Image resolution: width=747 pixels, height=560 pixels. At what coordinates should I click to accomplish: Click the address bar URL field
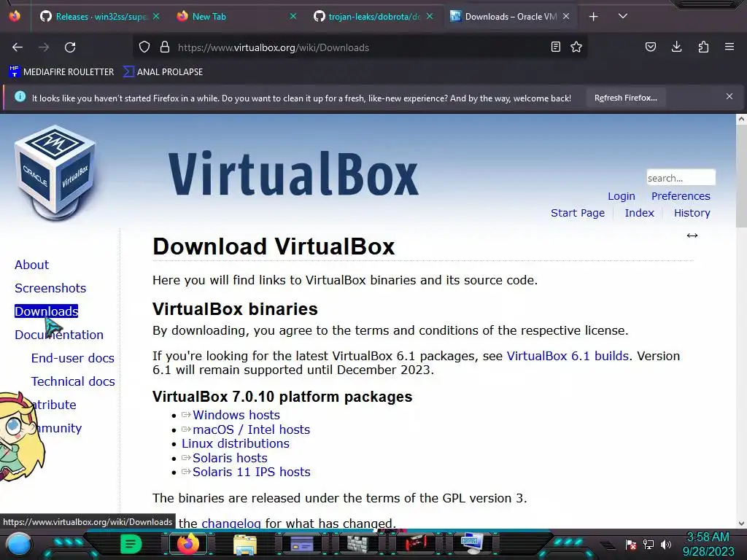[362, 47]
